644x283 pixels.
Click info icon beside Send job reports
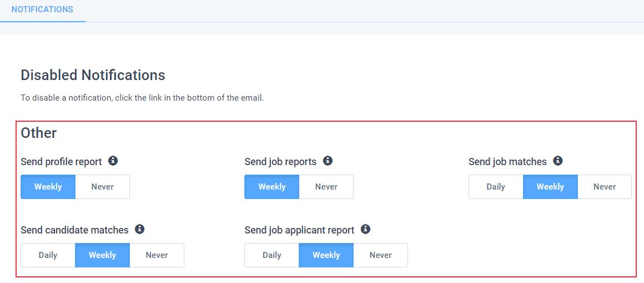click(328, 161)
